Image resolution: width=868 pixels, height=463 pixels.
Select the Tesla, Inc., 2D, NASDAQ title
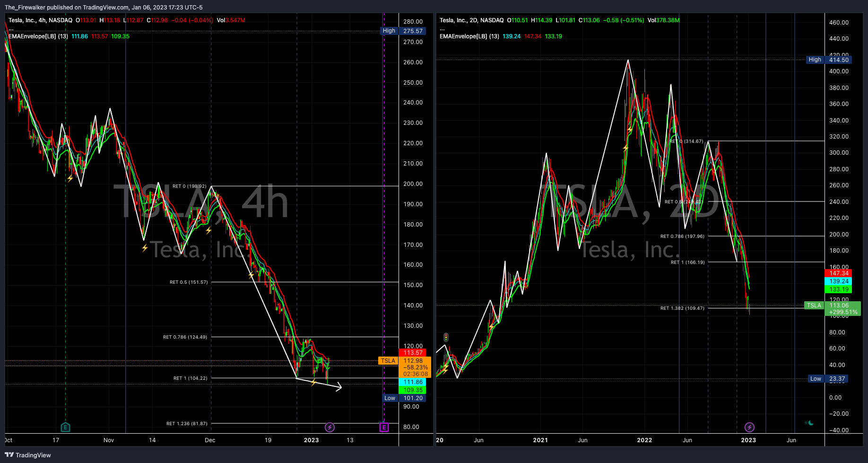pyautogui.click(x=472, y=20)
